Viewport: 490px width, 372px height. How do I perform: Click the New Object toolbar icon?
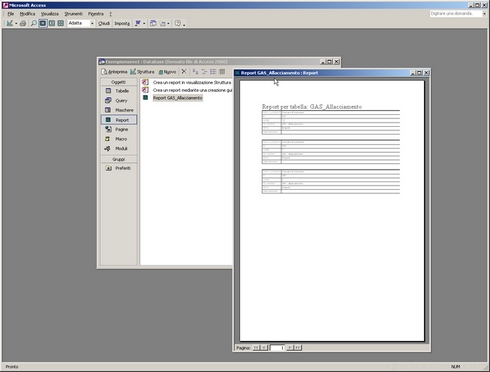coord(163,23)
